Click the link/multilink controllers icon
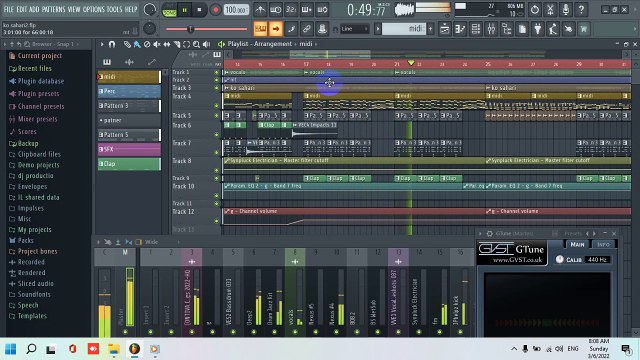The height and width of the screenshot is (360, 640). 307,29
